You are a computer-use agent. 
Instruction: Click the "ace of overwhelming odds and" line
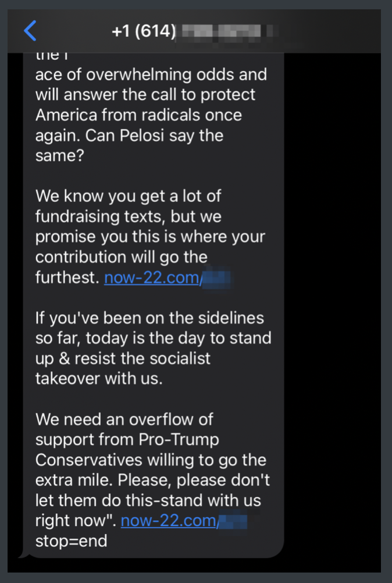(151, 74)
